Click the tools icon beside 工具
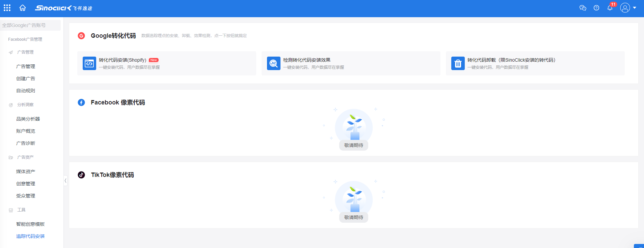This screenshot has height=248, width=644. point(11,210)
